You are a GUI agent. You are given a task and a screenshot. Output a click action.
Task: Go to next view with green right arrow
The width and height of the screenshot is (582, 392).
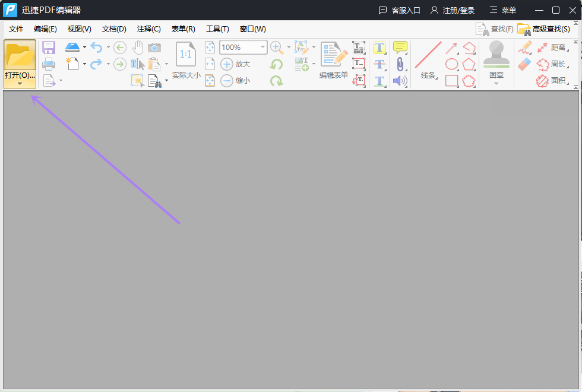(119, 64)
